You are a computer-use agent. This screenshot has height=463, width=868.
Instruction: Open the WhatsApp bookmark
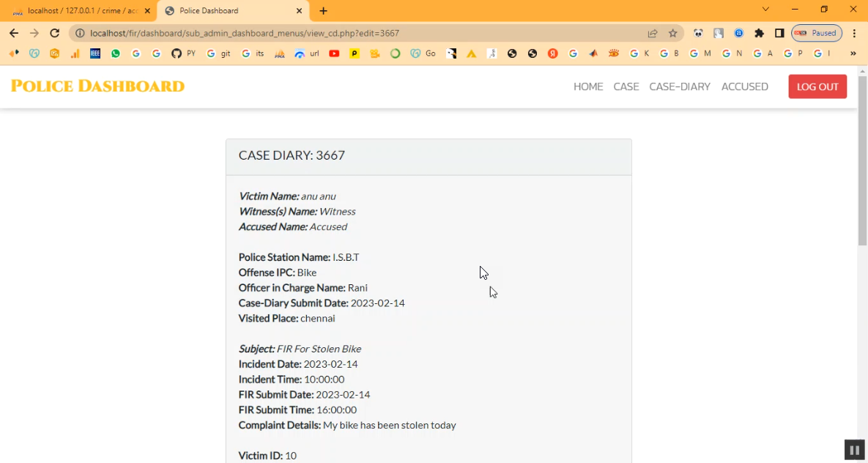click(x=116, y=53)
